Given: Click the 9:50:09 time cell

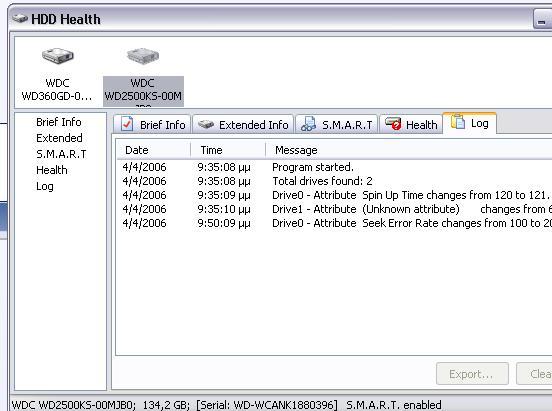Looking at the screenshot, I should [224, 223].
